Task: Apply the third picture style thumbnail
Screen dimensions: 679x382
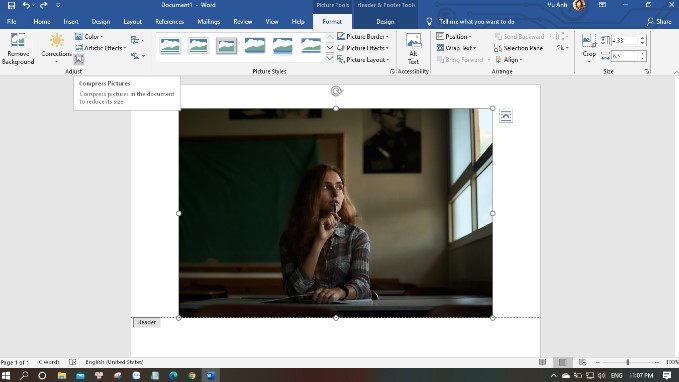Action: [226, 45]
